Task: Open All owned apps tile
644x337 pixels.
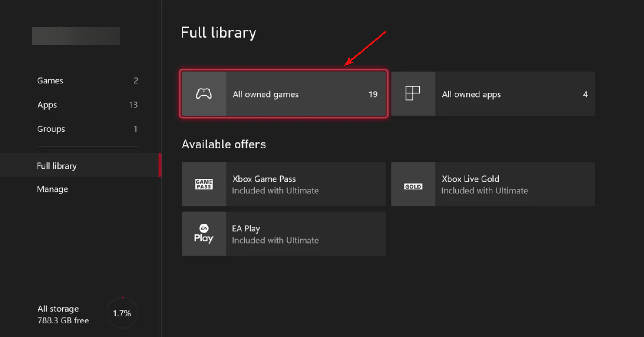Action: (493, 94)
